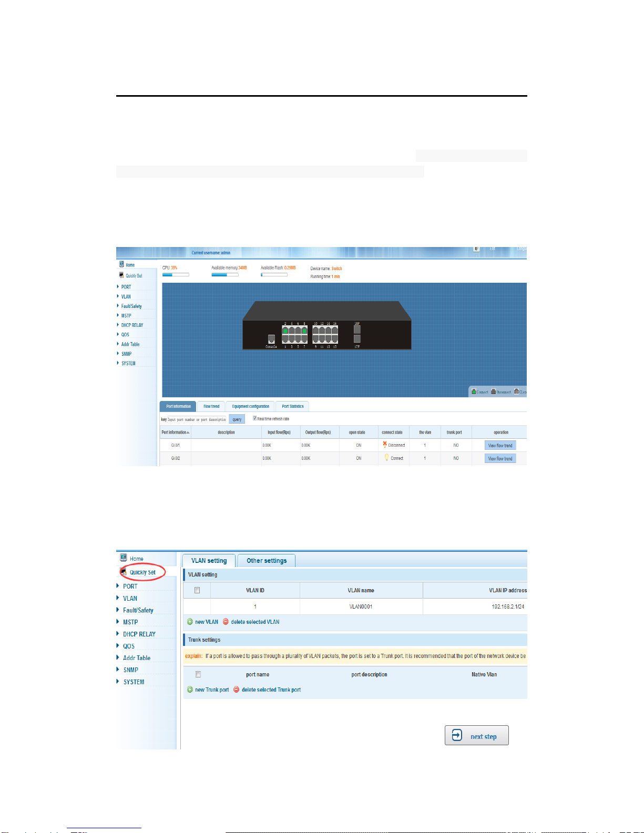Image resolution: width=644 pixels, height=833 pixels.
Task: Click the Gi 0/2 port cell
Action: coord(176,458)
